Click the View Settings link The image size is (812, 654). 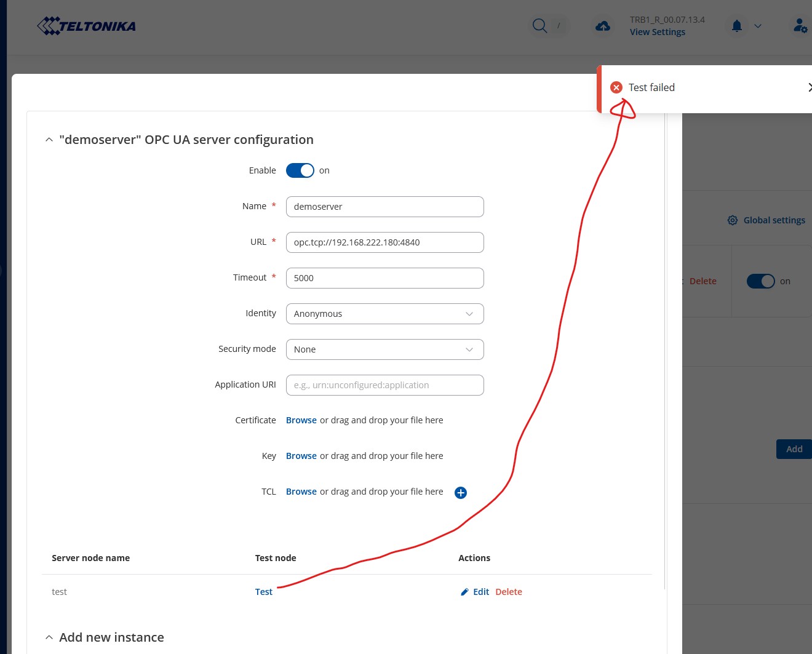(657, 32)
